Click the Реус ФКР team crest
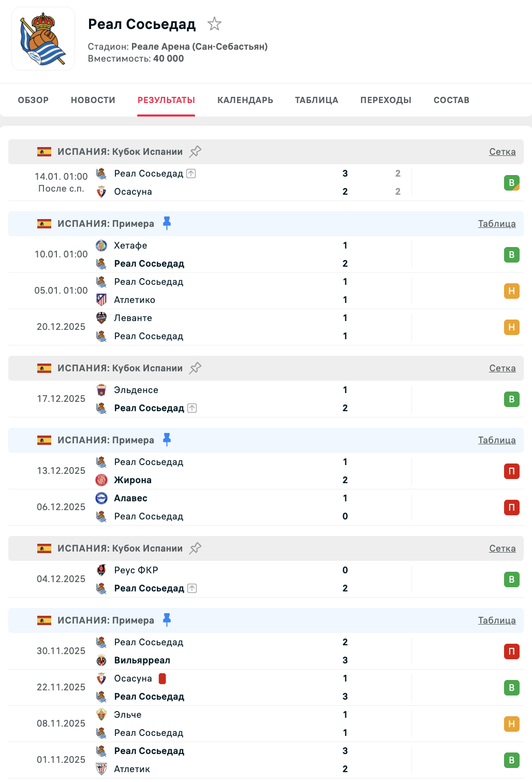Viewport: 532px width, 782px height. click(101, 570)
